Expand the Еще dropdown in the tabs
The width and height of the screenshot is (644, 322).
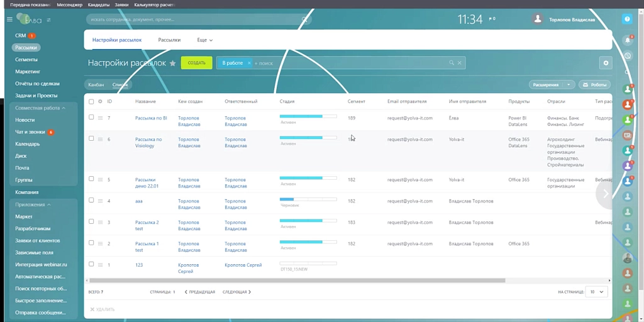(x=205, y=40)
